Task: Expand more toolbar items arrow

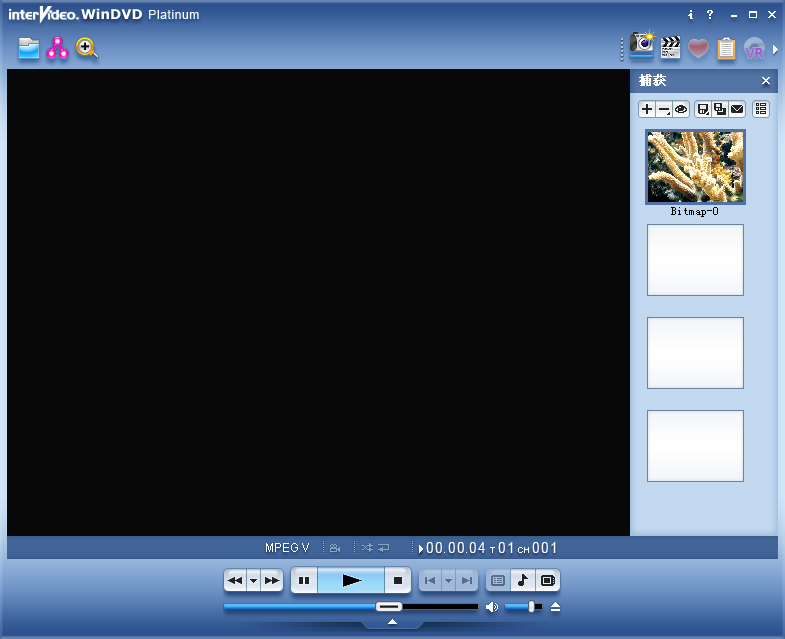Action: click(775, 50)
